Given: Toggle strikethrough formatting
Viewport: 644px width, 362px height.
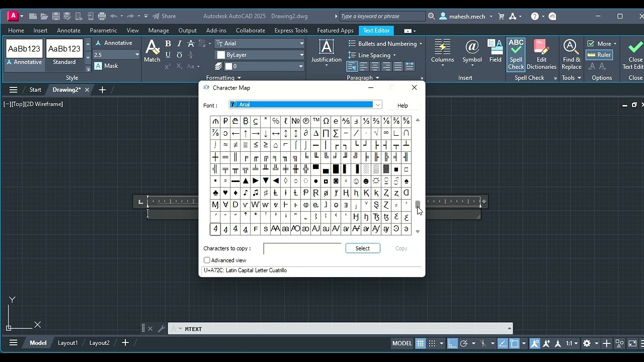Looking at the screenshot, I should (191, 44).
